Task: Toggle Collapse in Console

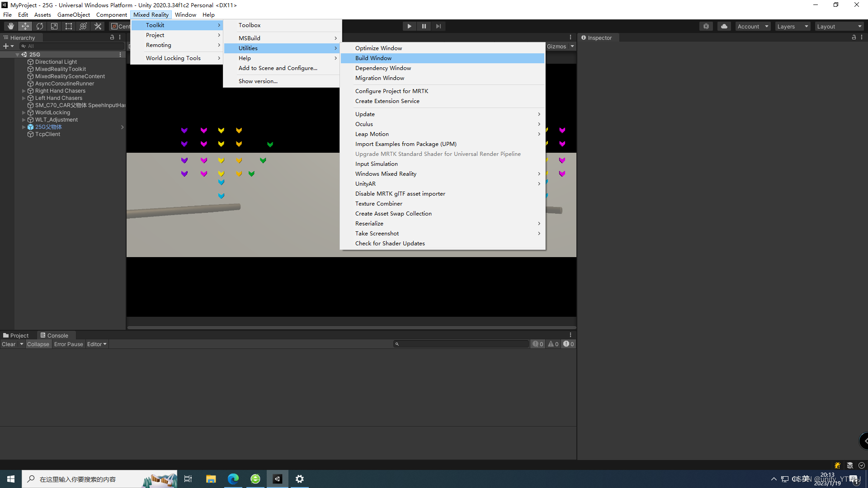Action: coord(38,344)
